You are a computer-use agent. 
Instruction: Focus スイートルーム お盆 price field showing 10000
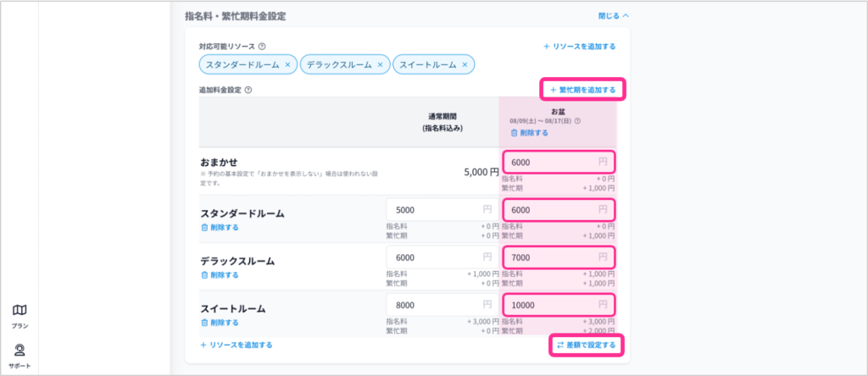pyautogui.click(x=549, y=304)
